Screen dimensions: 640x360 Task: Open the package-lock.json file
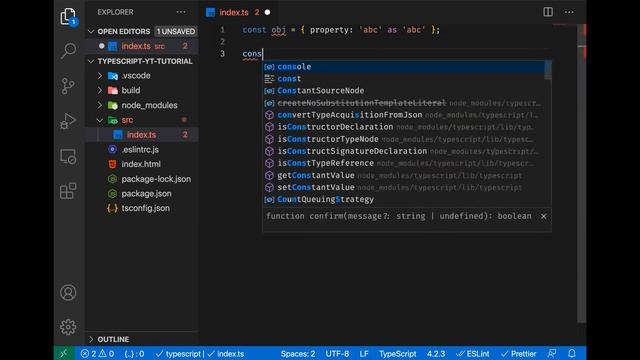coord(156,179)
